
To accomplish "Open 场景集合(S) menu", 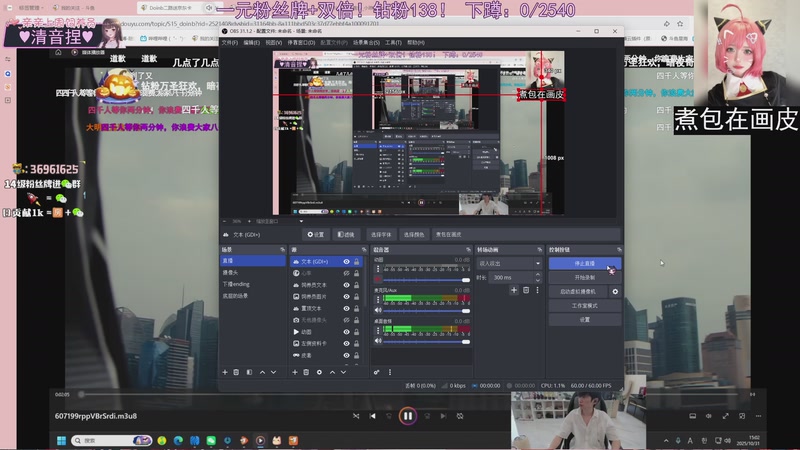I will [x=366, y=43].
